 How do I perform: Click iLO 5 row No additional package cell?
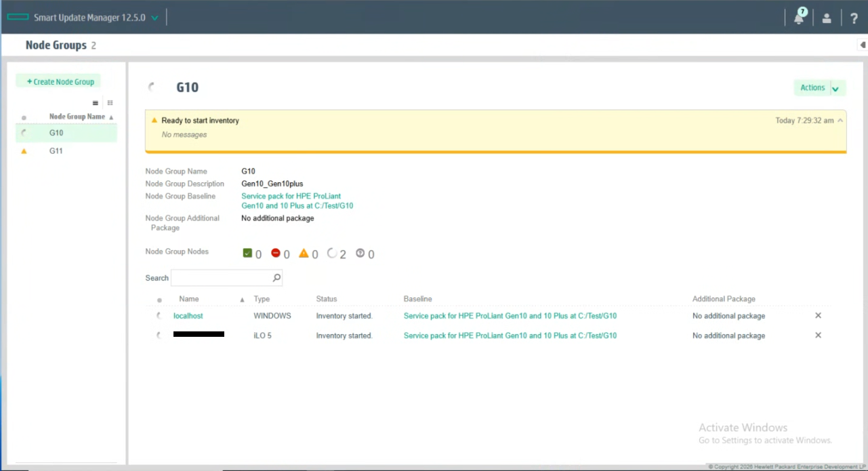(x=728, y=335)
